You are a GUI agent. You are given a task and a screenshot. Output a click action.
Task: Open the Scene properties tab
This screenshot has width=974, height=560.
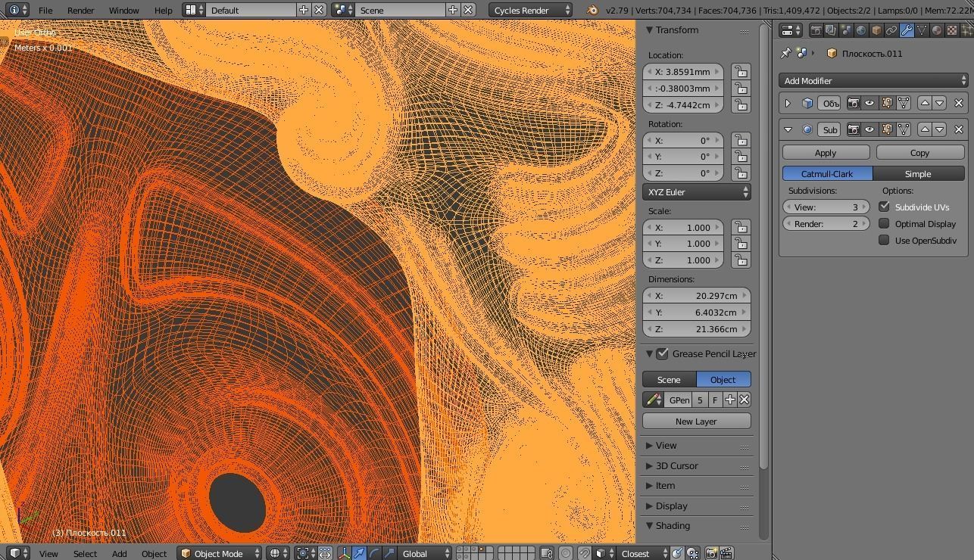[x=846, y=30]
